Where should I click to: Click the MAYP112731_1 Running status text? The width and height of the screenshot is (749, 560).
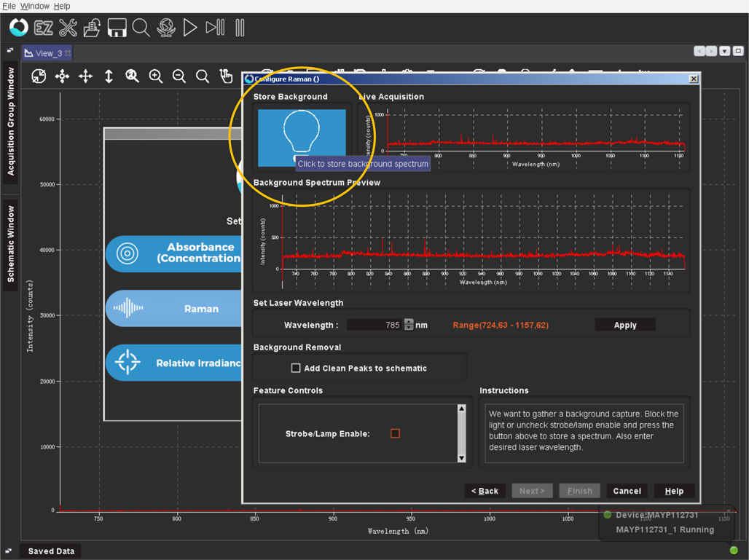click(665, 529)
